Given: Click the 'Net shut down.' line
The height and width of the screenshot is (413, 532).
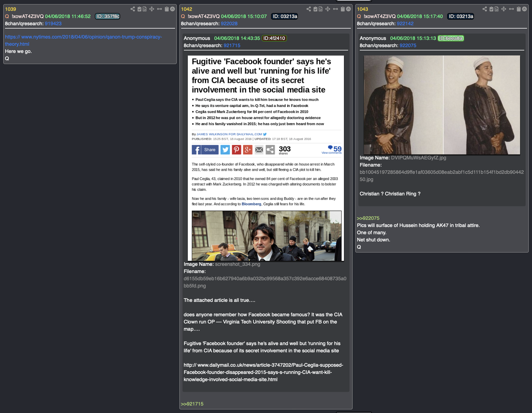Looking at the screenshot, I should click(373, 240).
